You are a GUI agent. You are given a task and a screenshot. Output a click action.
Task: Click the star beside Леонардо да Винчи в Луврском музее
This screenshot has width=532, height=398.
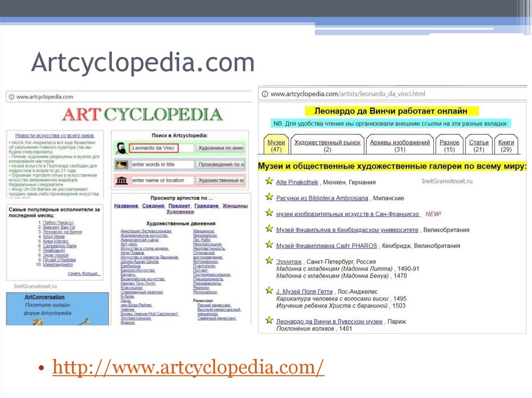269,320
